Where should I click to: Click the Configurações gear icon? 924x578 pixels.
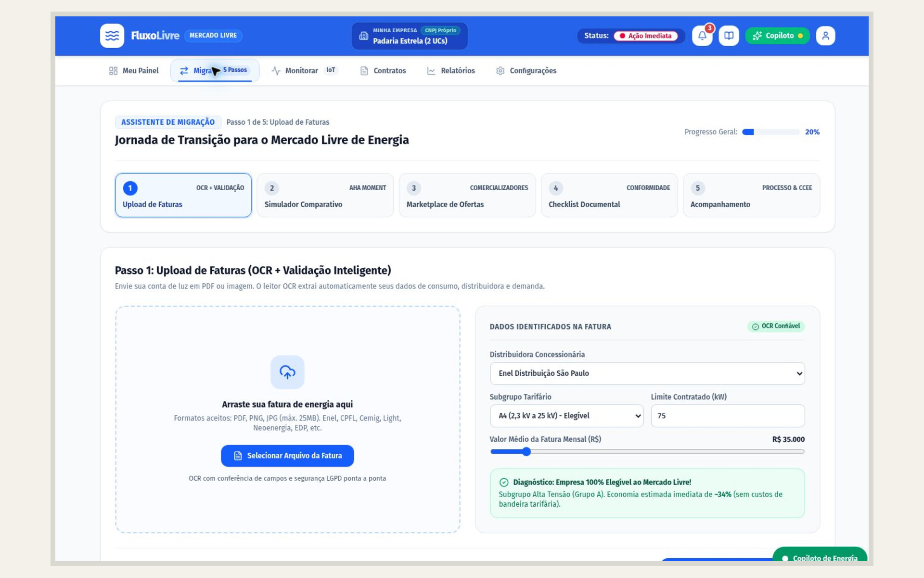tap(500, 71)
